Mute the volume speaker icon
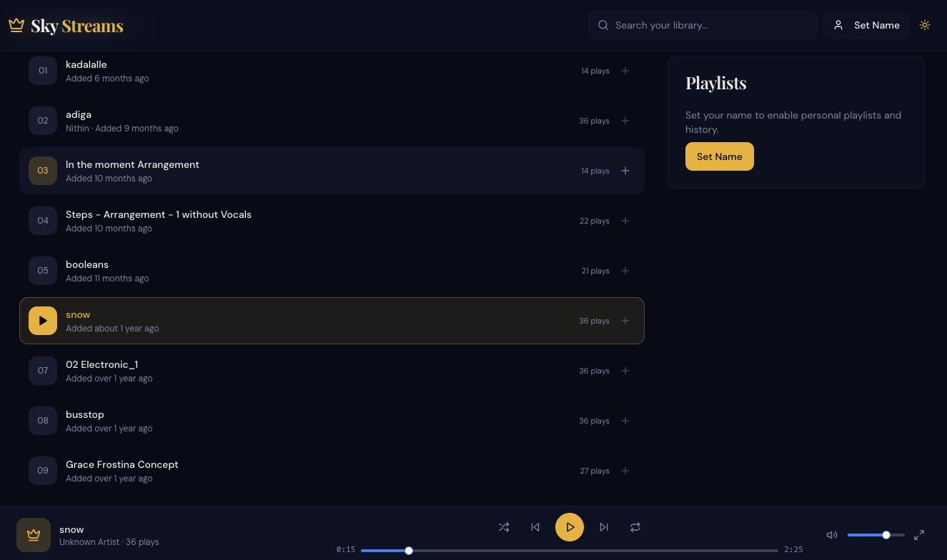This screenshot has width=947, height=560. tap(831, 534)
